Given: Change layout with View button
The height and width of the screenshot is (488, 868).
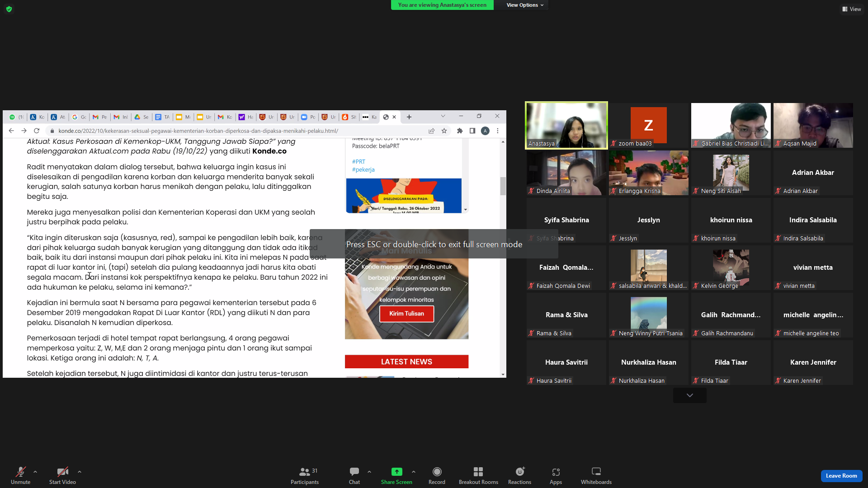Looking at the screenshot, I should 852,9.
